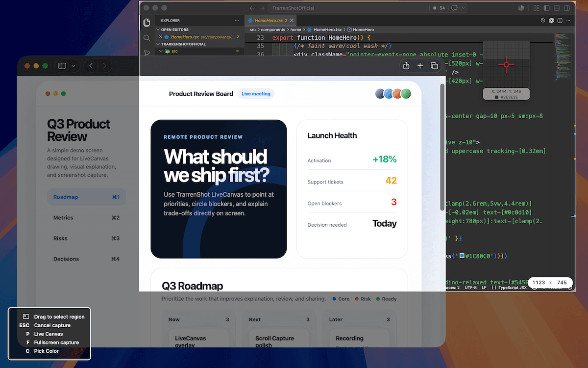The height and width of the screenshot is (368, 588).
Task: Show the tab overview in the browser toolbar
Action: pyautogui.click(x=434, y=66)
